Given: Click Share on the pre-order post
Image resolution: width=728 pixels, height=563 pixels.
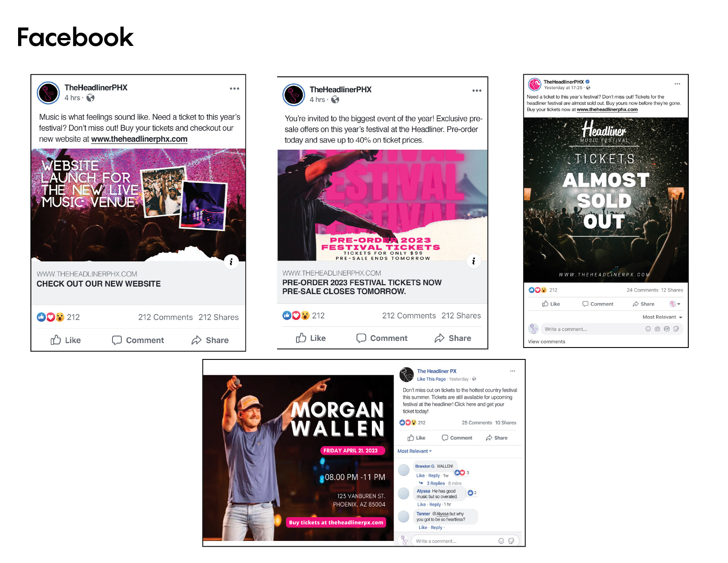Looking at the screenshot, I should coord(453,338).
